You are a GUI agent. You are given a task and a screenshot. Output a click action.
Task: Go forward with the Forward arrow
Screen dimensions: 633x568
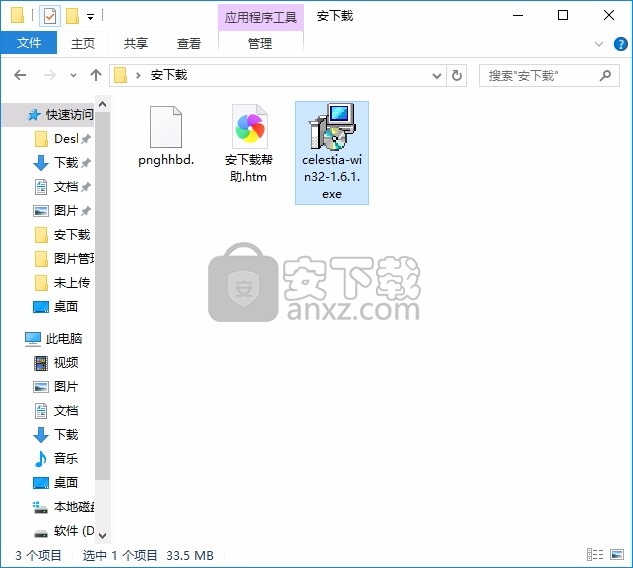50,75
